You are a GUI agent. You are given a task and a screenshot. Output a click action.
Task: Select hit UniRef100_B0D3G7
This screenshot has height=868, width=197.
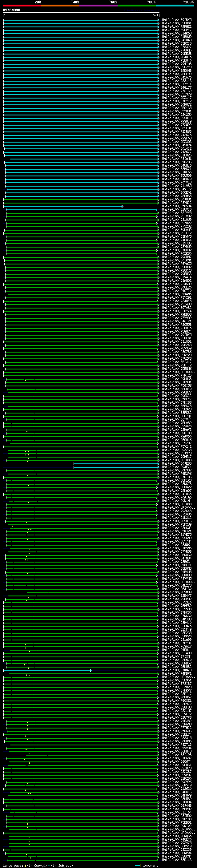point(176,470)
